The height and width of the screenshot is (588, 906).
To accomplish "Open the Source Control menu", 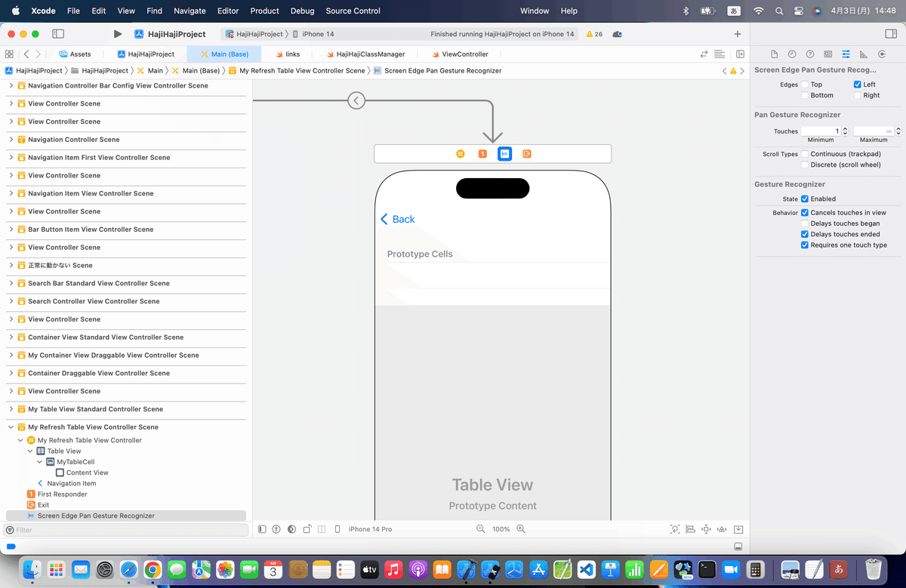I will pyautogui.click(x=353, y=11).
